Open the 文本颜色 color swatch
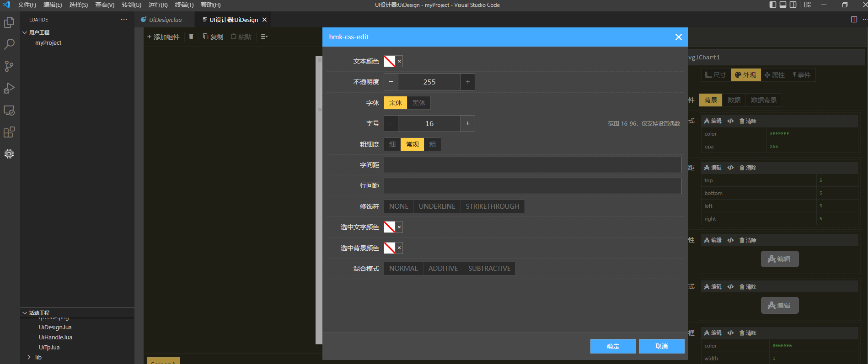The image size is (868, 364). coord(390,61)
